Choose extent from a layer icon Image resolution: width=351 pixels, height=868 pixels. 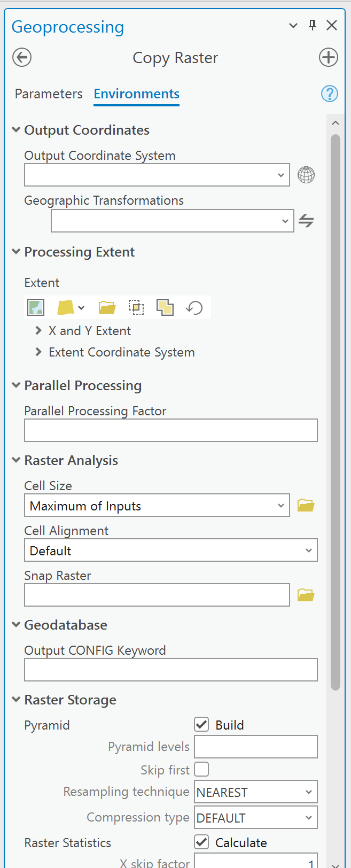[x=65, y=307]
